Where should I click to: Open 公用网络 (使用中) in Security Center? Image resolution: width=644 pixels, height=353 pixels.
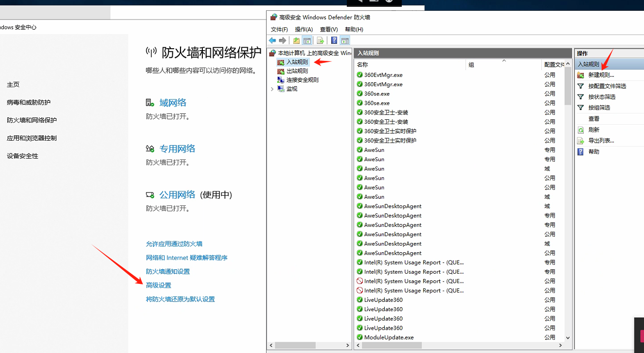click(196, 195)
